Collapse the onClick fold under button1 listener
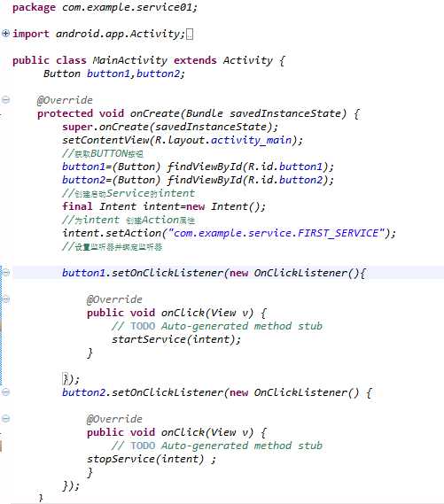The image size is (444, 504). tap(5, 299)
